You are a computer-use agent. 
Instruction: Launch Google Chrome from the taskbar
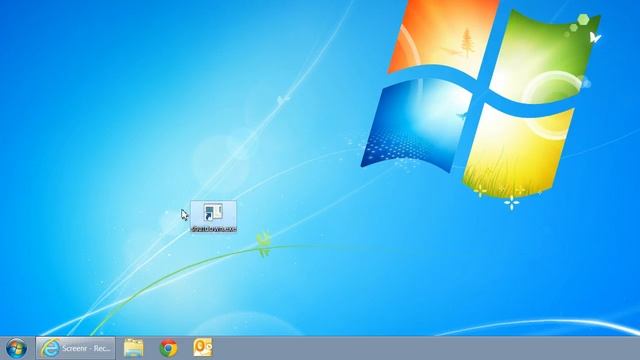click(168, 348)
